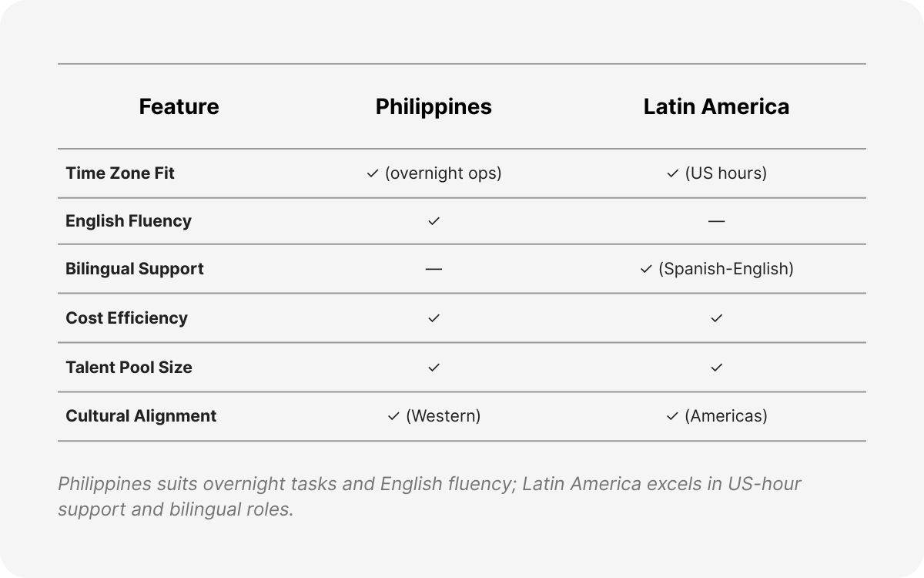Image resolution: width=924 pixels, height=578 pixels.
Task: Click the dash under Latin America for English Fluency
Action: (717, 221)
